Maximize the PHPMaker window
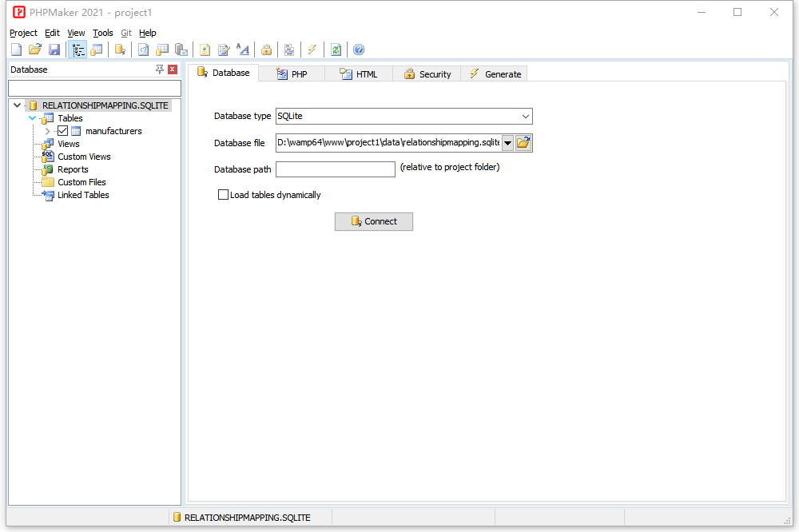 point(737,12)
